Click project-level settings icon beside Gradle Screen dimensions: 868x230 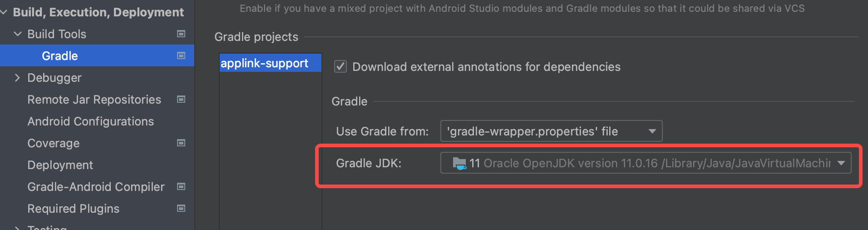(x=181, y=55)
